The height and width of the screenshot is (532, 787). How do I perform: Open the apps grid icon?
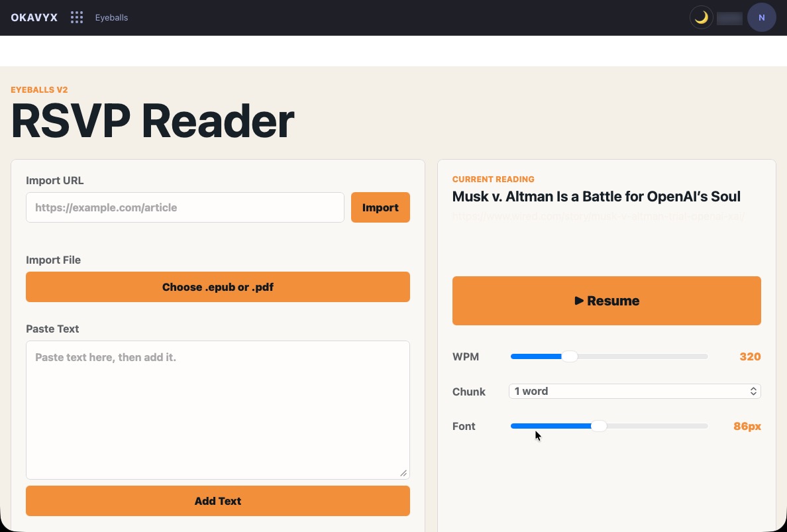coord(76,18)
